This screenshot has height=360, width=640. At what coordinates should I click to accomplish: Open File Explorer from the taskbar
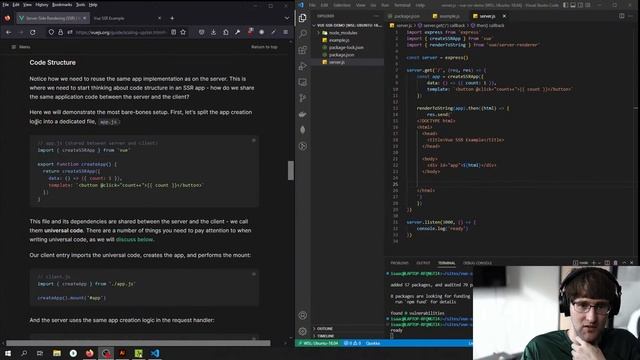point(57,353)
